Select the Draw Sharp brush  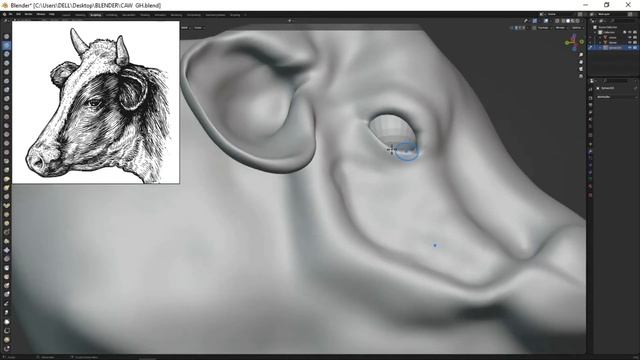pyautogui.click(x=7, y=45)
